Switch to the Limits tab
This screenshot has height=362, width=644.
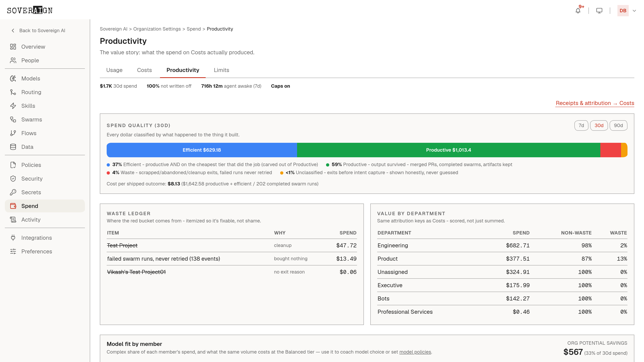pos(221,70)
